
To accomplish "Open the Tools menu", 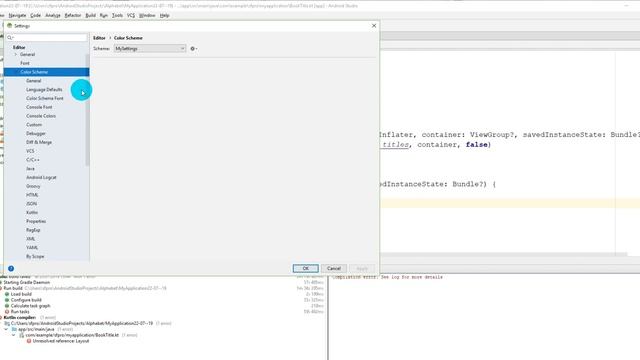I will [x=117, y=16].
